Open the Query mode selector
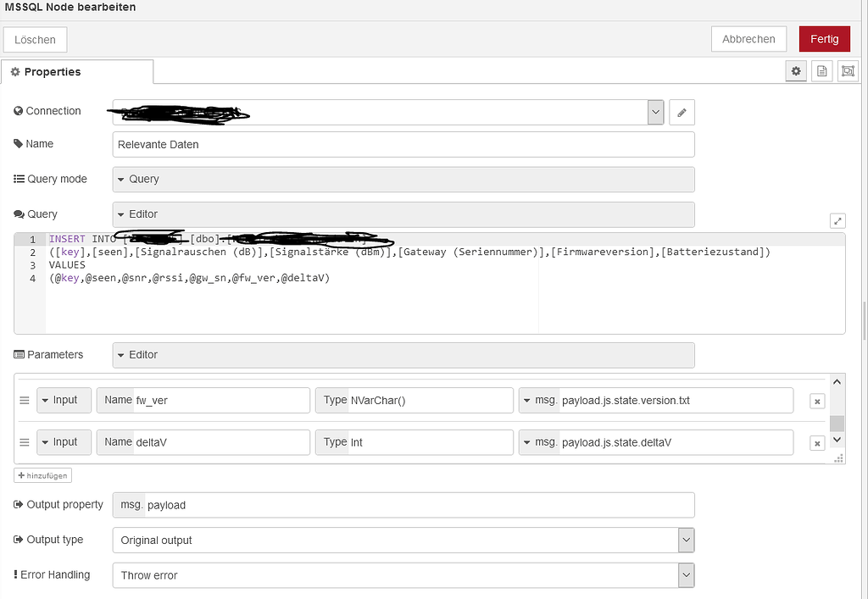The height and width of the screenshot is (599, 868). coord(403,179)
